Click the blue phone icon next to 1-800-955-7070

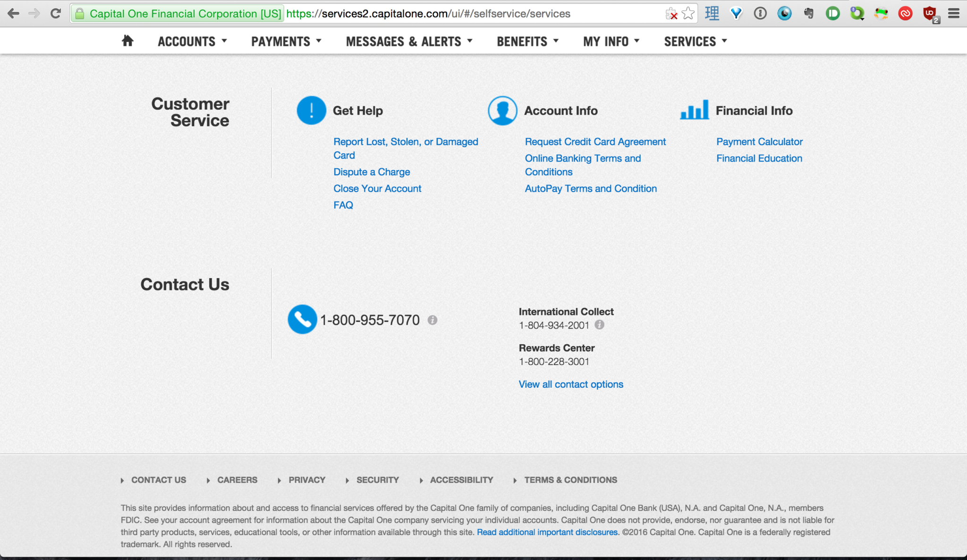pos(302,319)
